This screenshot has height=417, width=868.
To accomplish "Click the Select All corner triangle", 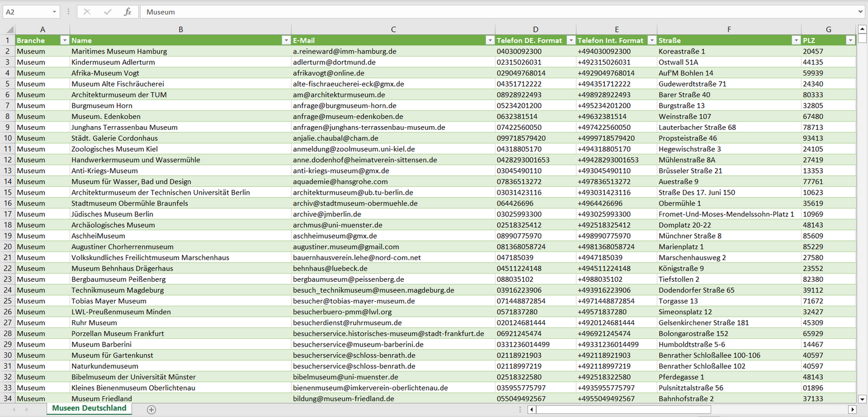I will (x=8, y=29).
